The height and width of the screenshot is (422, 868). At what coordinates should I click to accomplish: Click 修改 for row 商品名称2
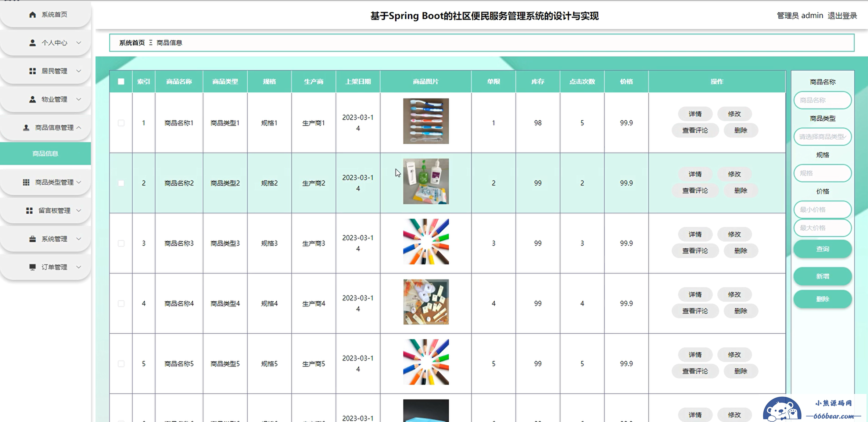tap(734, 174)
